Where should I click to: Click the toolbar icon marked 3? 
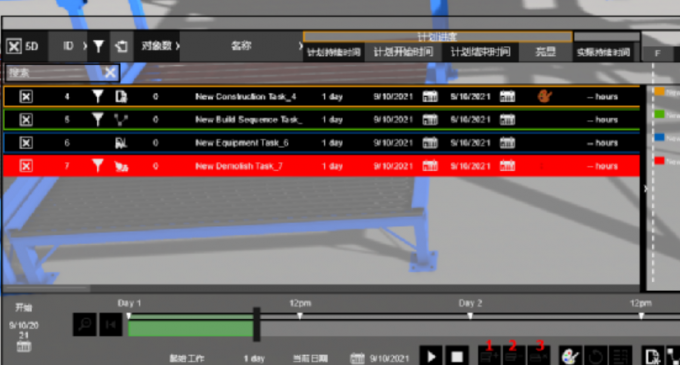coord(539,357)
